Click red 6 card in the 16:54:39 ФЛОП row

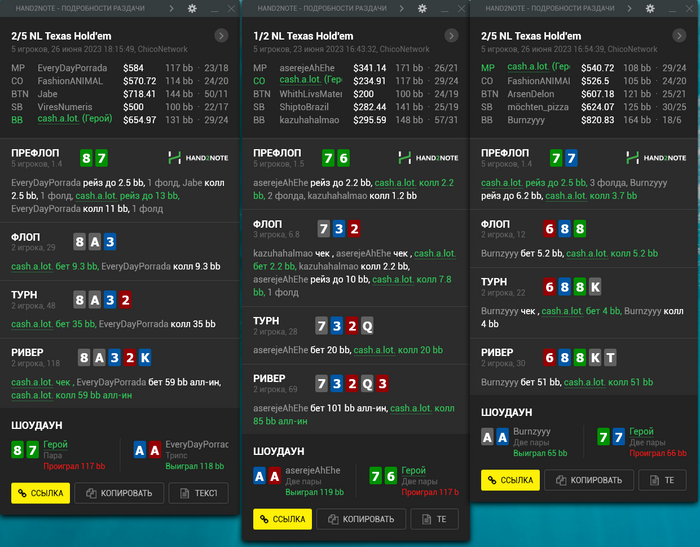coord(550,229)
